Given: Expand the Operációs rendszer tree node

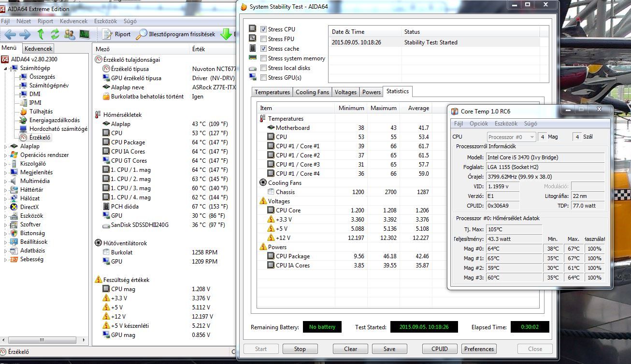Looking at the screenshot, I should [x=6, y=155].
